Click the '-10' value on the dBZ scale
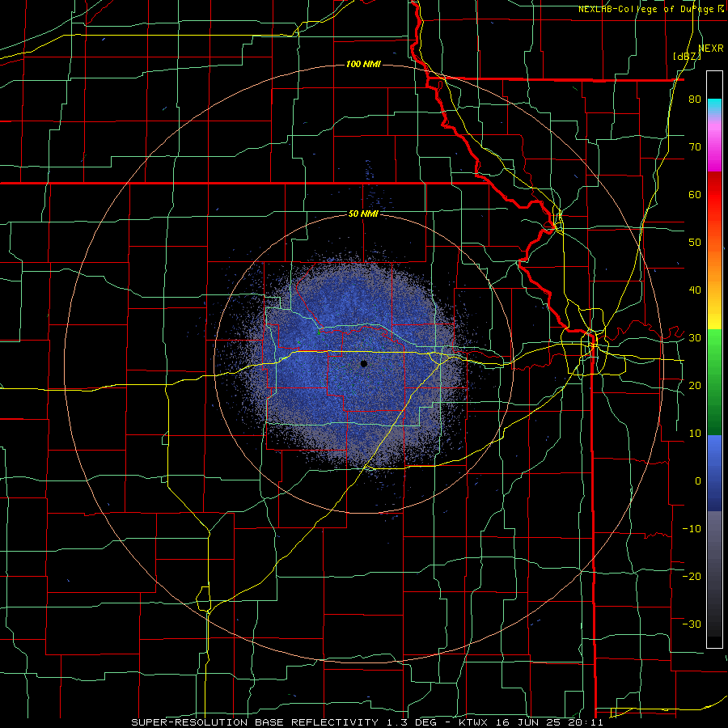Screen dimensions: 728x728 [692, 529]
